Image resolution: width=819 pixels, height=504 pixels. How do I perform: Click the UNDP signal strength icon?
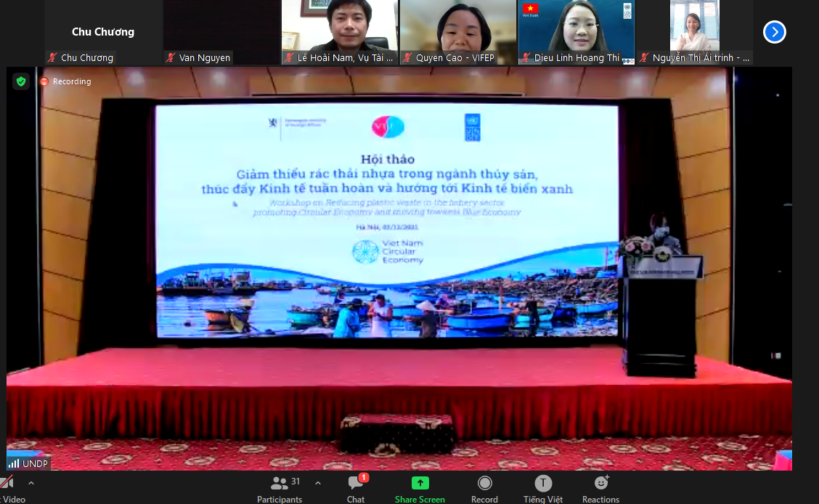[14, 463]
